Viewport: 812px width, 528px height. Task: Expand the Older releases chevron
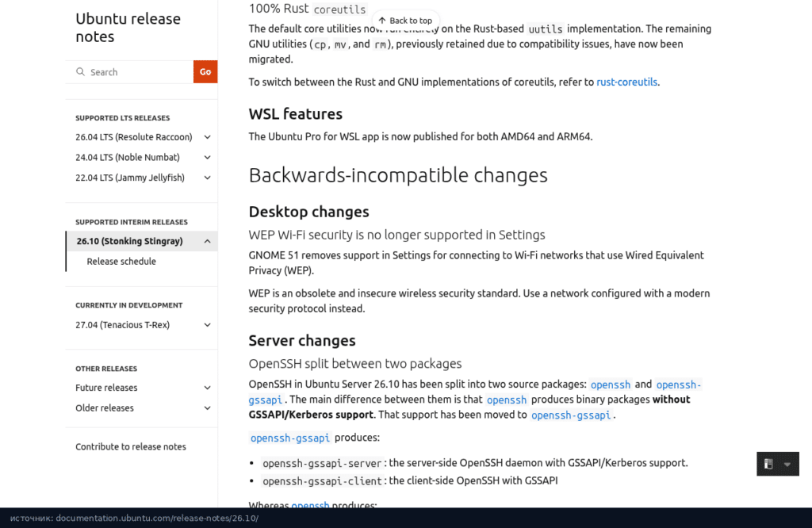tap(207, 408)
